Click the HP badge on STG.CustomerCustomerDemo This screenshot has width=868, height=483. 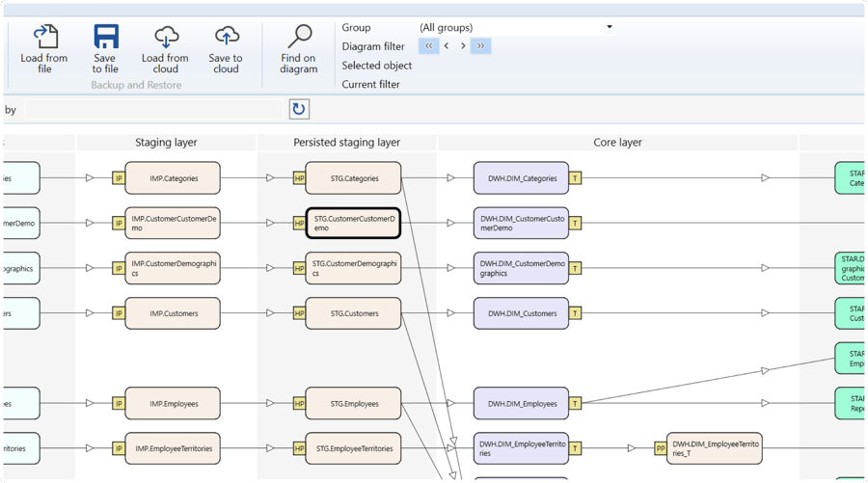click(x=299, y=223)
